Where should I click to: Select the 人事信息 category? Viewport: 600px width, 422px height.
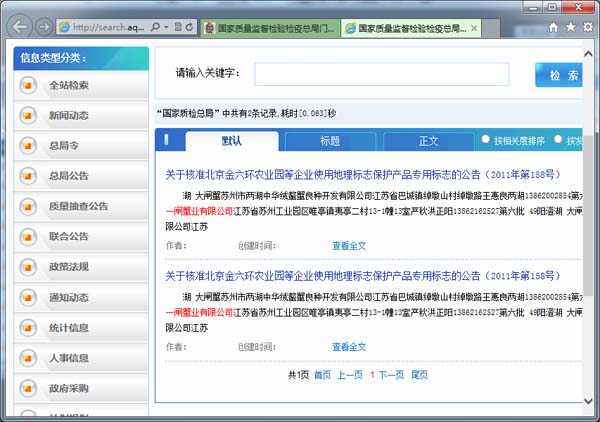81,358
